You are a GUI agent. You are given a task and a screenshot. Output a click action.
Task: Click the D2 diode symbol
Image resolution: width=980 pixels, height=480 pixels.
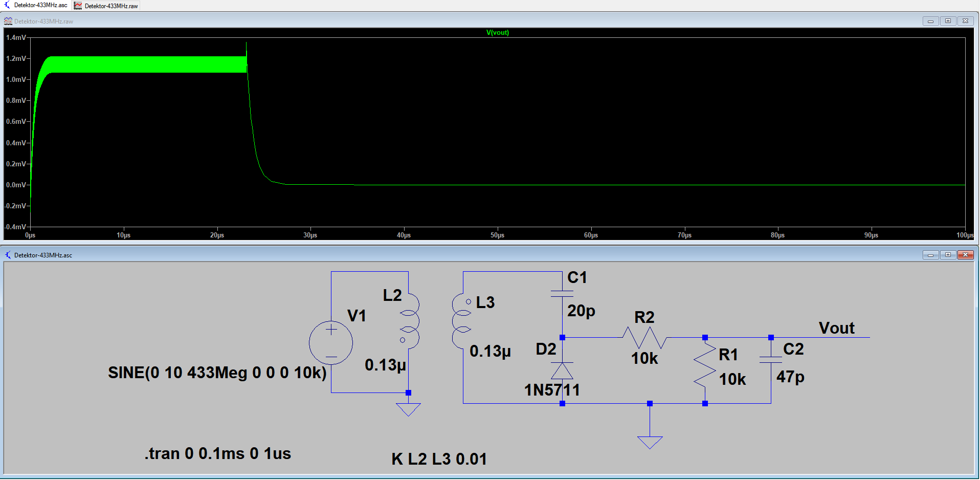[562, 370]
